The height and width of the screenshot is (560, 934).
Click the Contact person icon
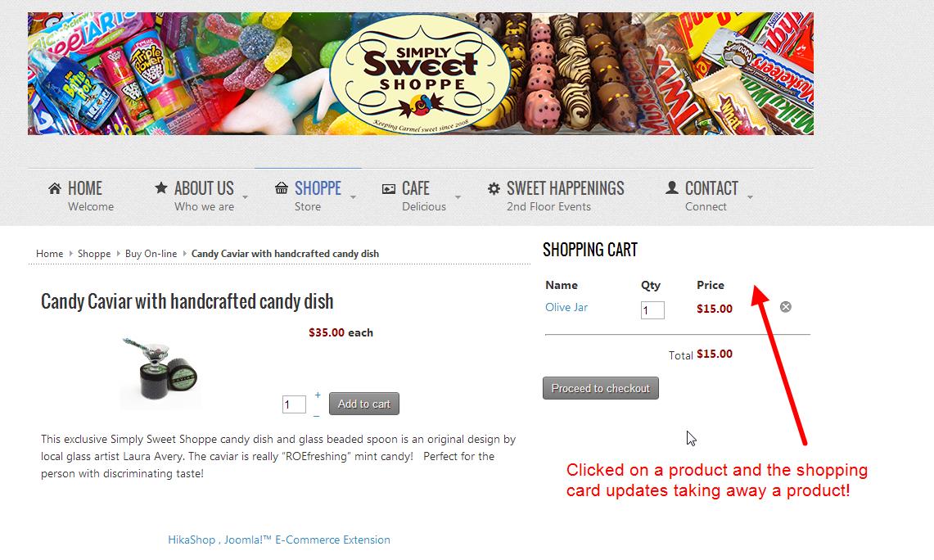click(x=672, y=188)
